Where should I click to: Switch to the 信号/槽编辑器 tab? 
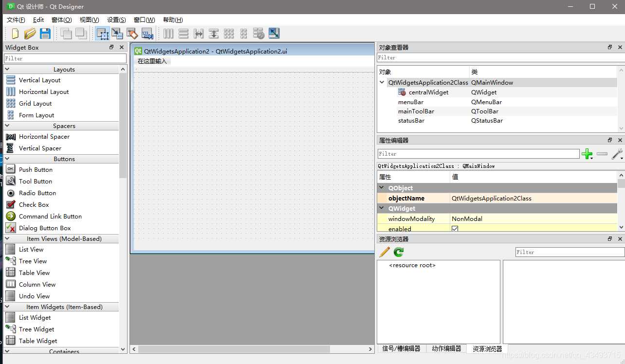click(x=402, y=348)
